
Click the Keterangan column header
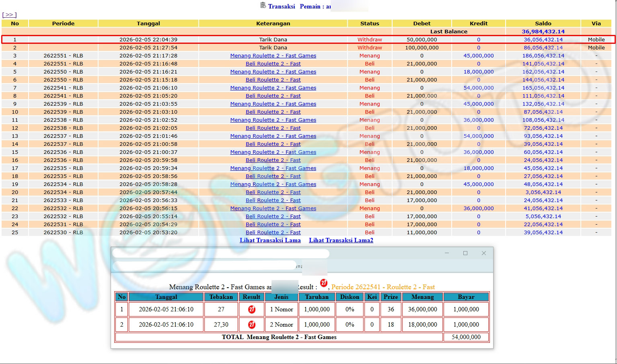(x=273, y=23)
